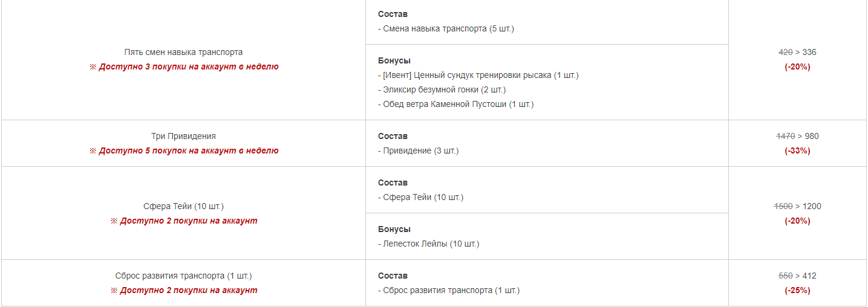Image resolution: width=868 pixels, height=307 pixels.
Task: Select 'Доступно 5 покупок на аккаунт в неделю' note
Action: pyautogui.click(x=184, y=150)
